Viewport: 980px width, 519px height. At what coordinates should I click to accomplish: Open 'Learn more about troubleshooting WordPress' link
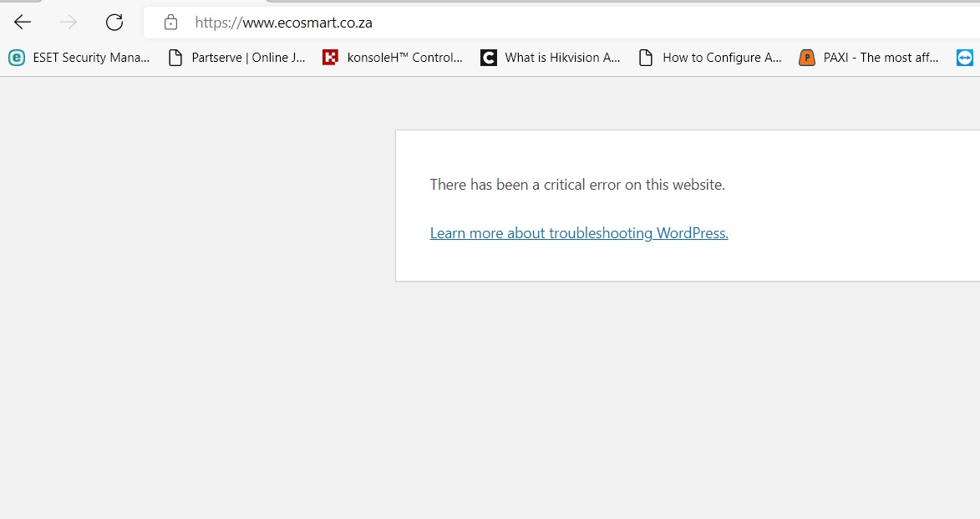579,233
